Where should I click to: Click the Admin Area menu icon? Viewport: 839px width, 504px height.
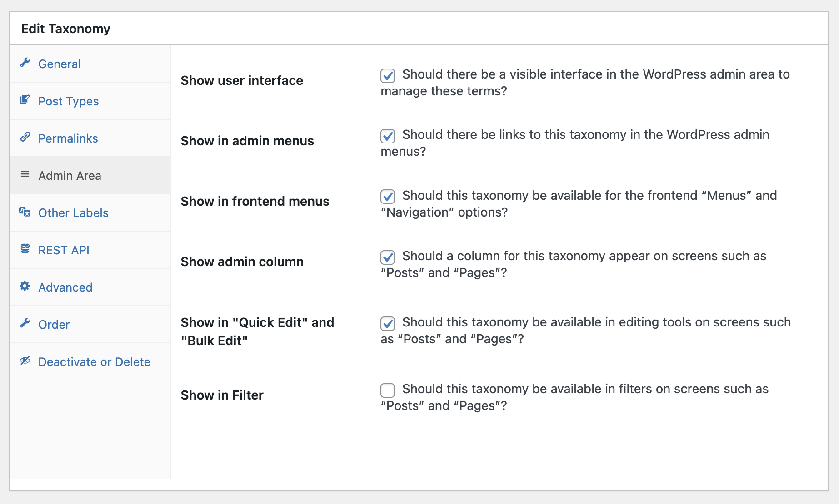(x=25, y=175)
